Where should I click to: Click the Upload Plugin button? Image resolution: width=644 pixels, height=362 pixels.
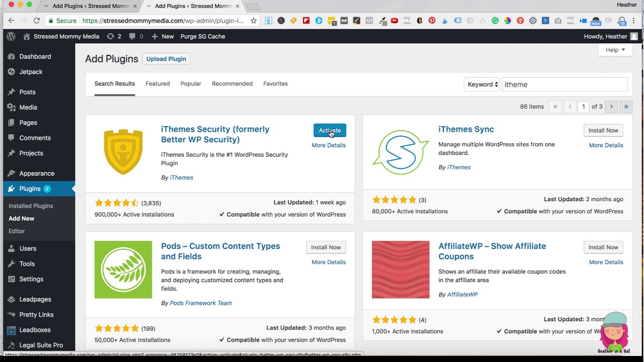(166, 59)
